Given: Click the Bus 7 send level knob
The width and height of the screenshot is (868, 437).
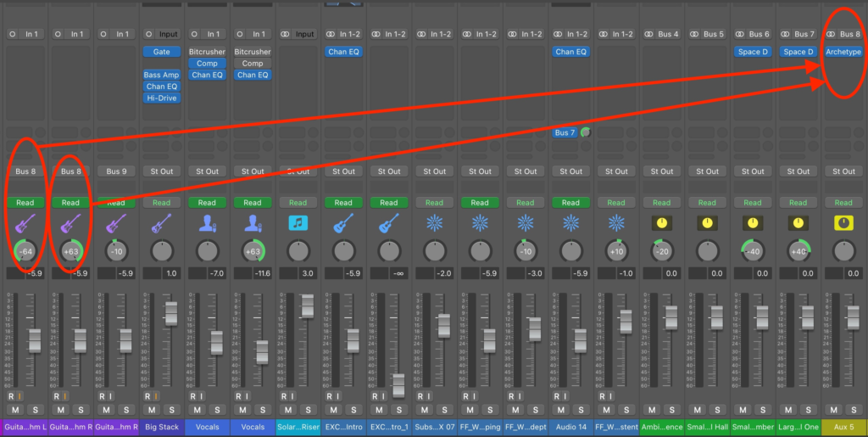Looking at the screenshot, I should coord(586,132).
